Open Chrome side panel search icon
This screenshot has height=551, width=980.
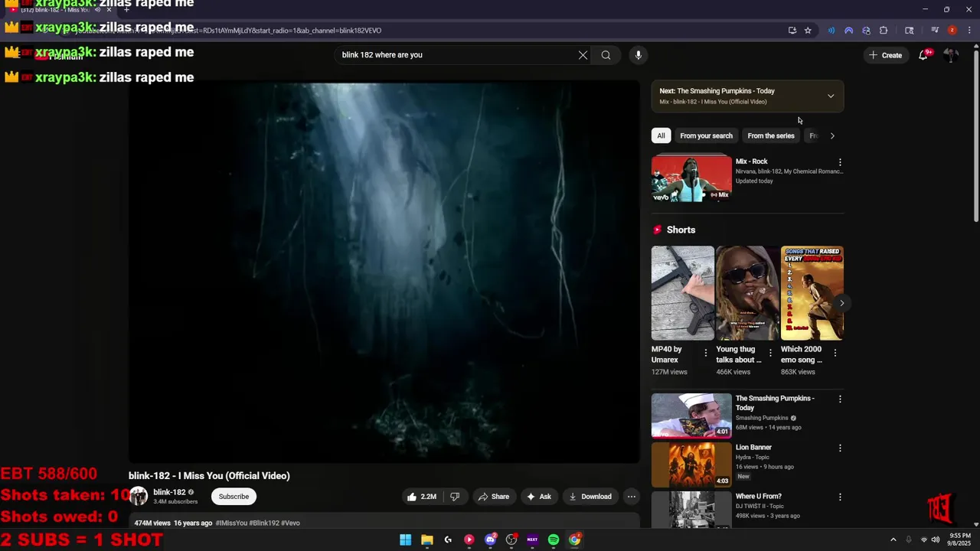click(x=910, y=31)
